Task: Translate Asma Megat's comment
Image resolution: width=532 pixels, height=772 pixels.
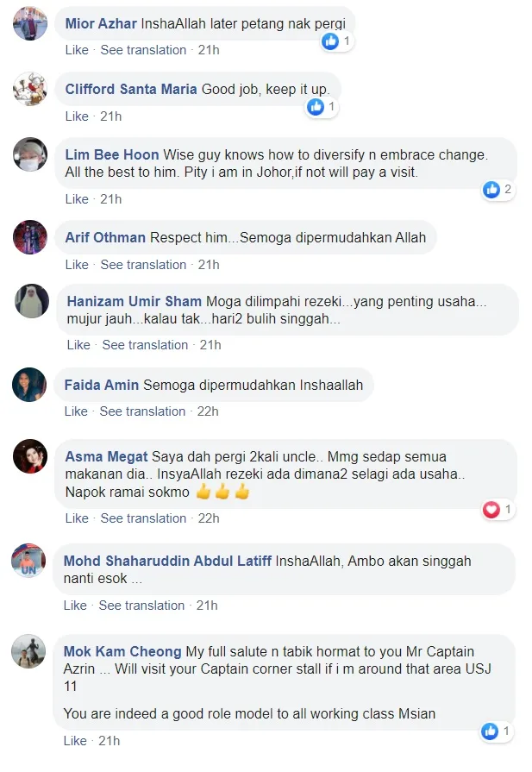Action: 143,518
